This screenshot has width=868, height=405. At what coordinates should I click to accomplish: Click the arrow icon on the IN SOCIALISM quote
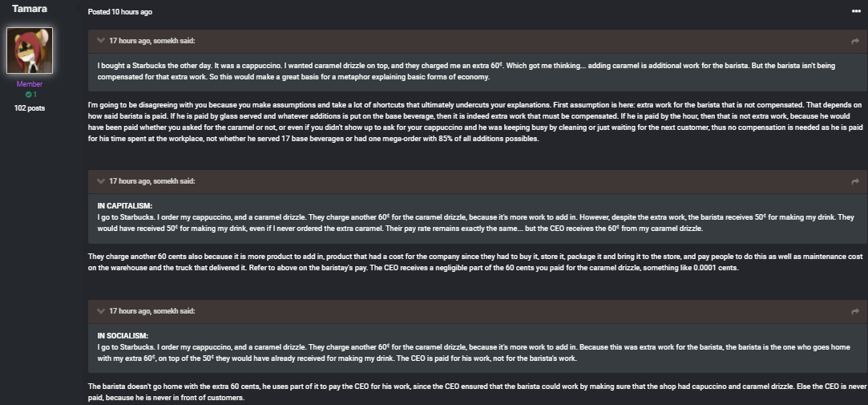[855, 312]
